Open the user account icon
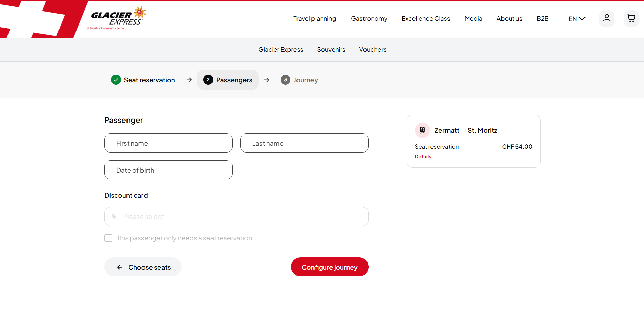 [606, 18]
